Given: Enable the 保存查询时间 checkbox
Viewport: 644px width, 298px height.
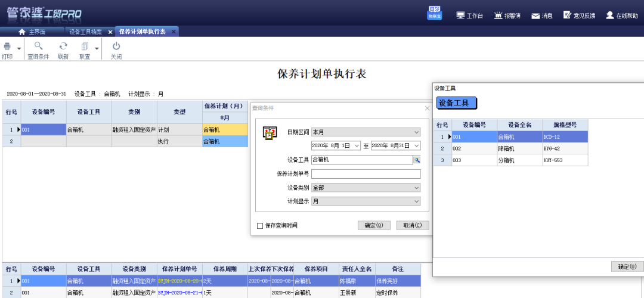Looking at the screenshot, I should click(259, 226).
